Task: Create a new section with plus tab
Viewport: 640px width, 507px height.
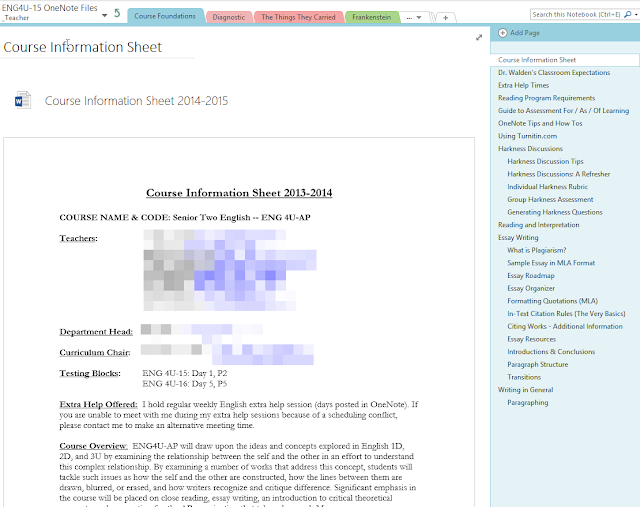Action: point(446,18)
